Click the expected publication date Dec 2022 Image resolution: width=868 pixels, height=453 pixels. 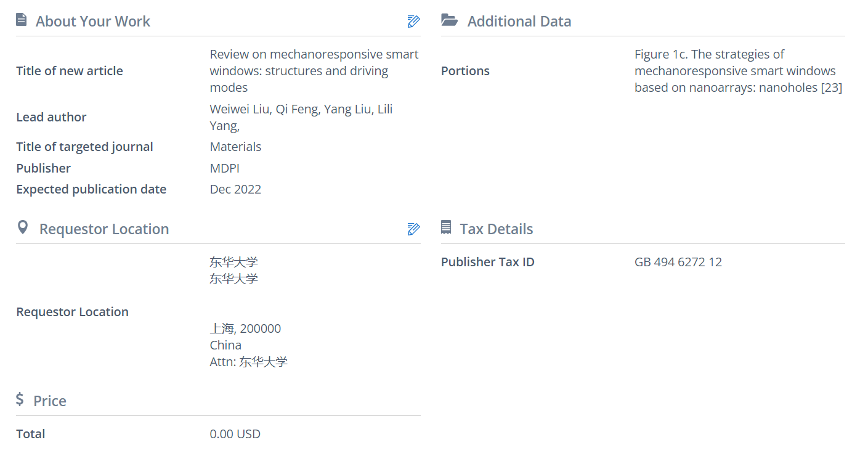(x=235, y=189)
